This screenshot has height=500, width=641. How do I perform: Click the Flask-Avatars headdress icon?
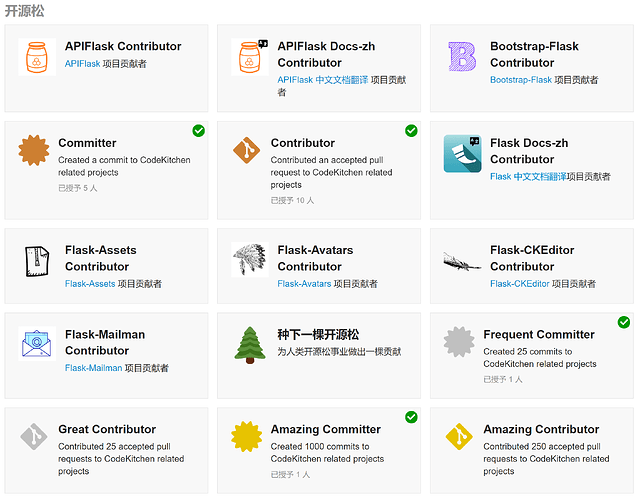point(248,261)
